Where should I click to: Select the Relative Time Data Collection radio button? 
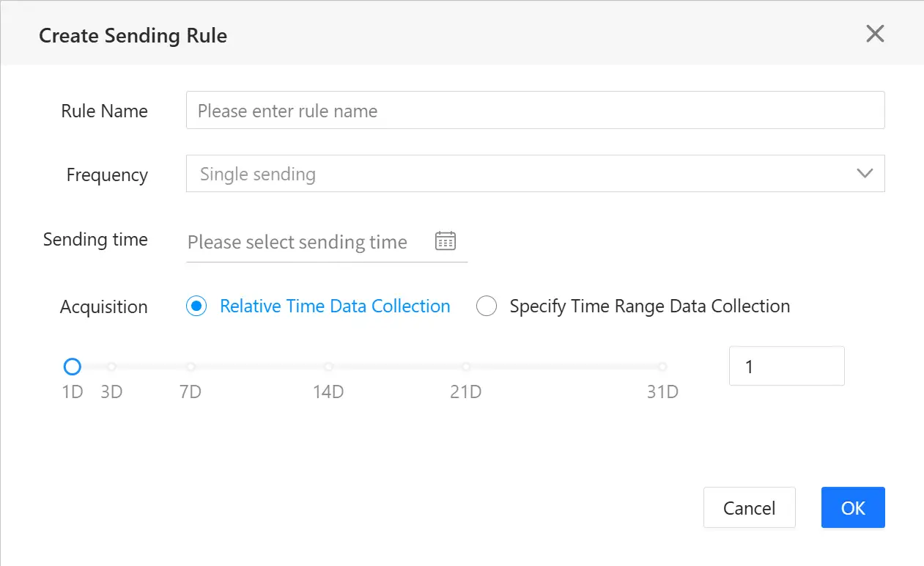click(x=196, y=306)
